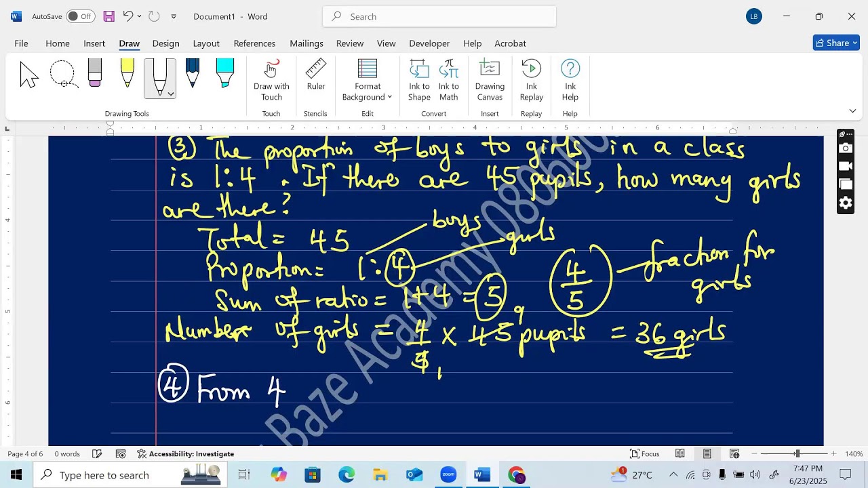Switch to Read Mode view
868x488 pixels.
(x=680, y=453)
